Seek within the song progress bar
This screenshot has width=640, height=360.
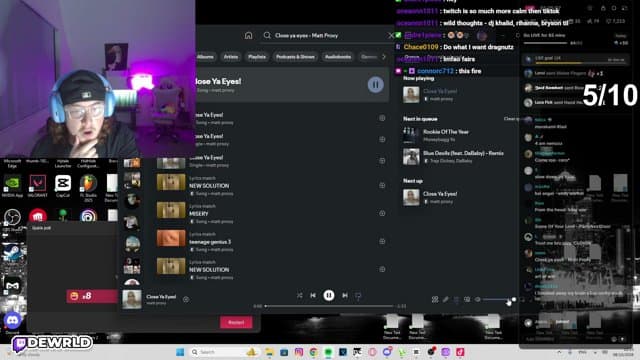point(329,306)
